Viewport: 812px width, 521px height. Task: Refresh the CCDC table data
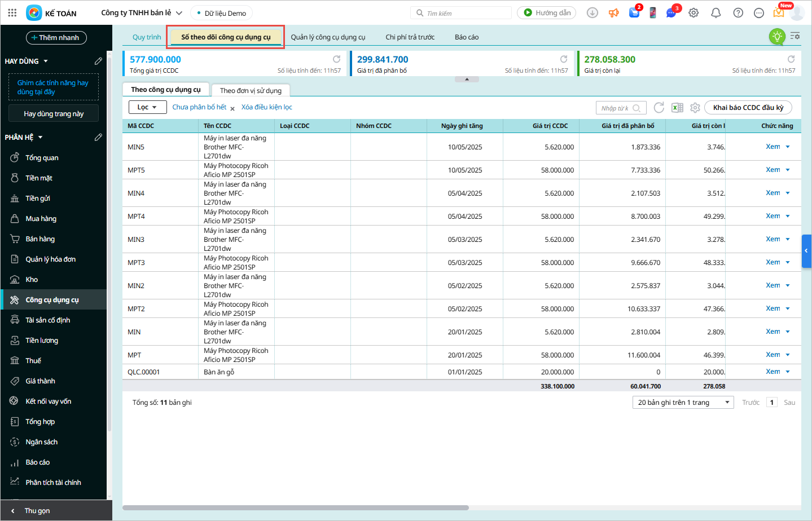click(659, 108)
